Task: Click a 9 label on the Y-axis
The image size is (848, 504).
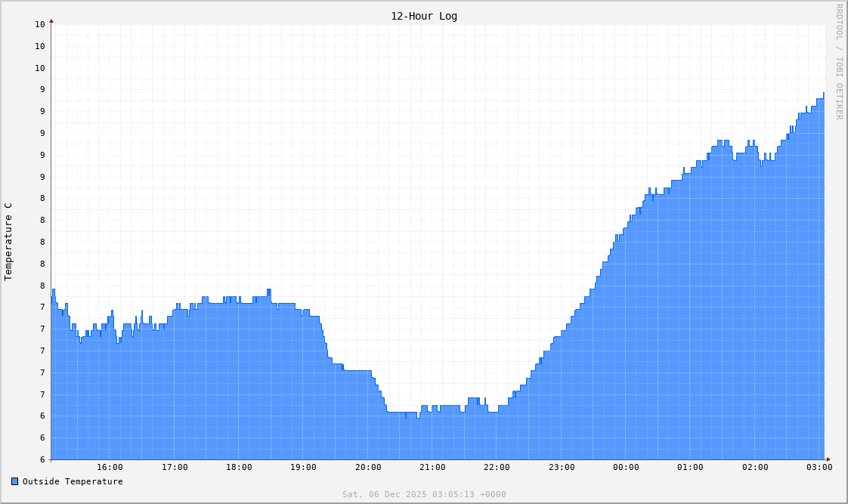Action: (x=42, y=111)
